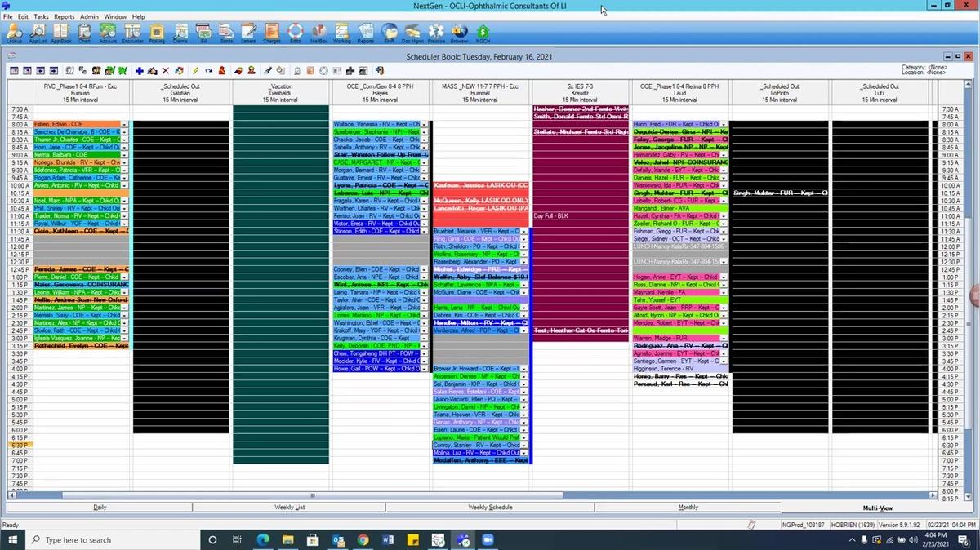980x550 pixels.
Task: Switch to the Weekly Schedule tab
Action: (x=490, y=507)
